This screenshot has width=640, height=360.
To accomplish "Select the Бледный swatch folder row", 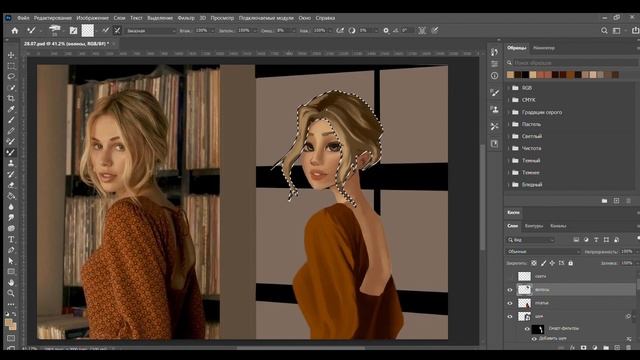I will click(571, 185).
